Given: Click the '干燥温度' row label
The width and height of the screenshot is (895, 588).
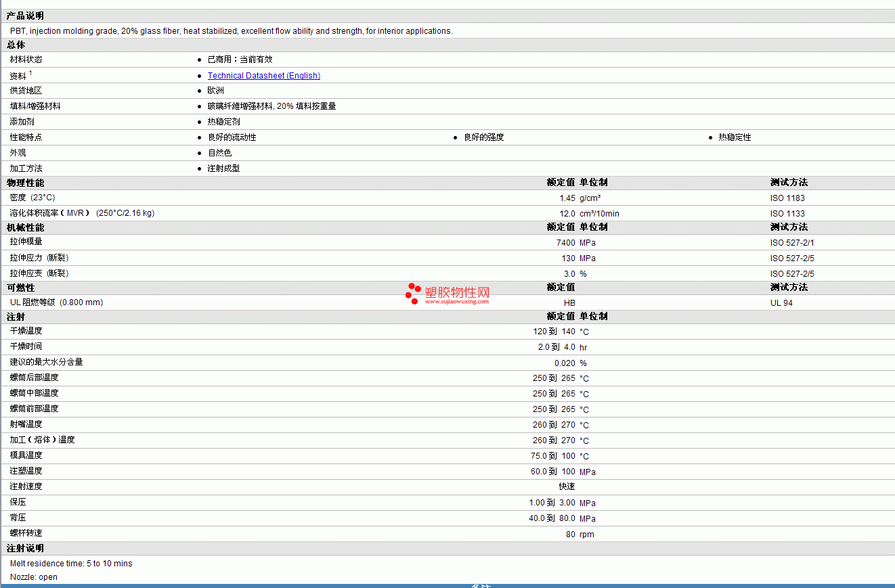Looking at the screenshot, I should pos(26,331).
